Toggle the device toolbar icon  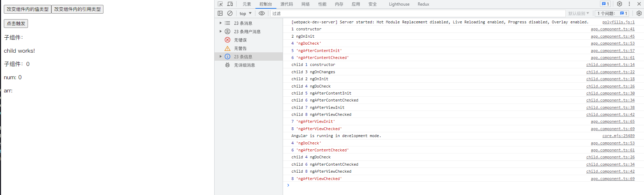point(230,4)
